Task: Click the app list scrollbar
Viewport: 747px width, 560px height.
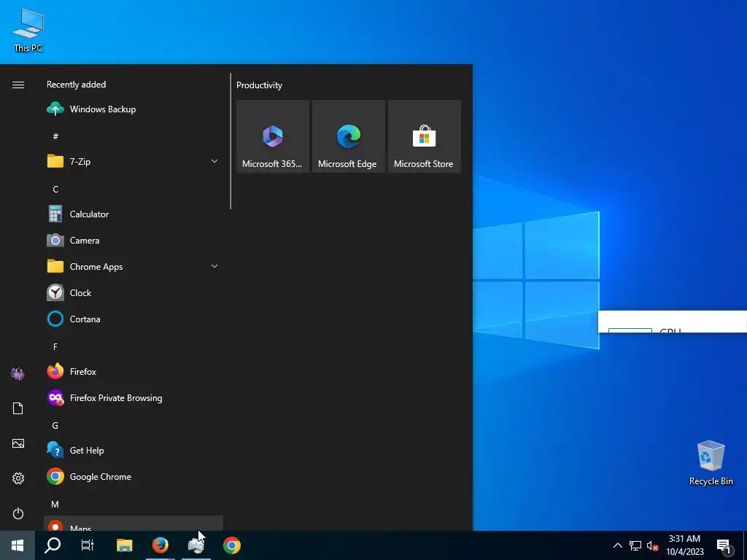Action: coord(231,141)
